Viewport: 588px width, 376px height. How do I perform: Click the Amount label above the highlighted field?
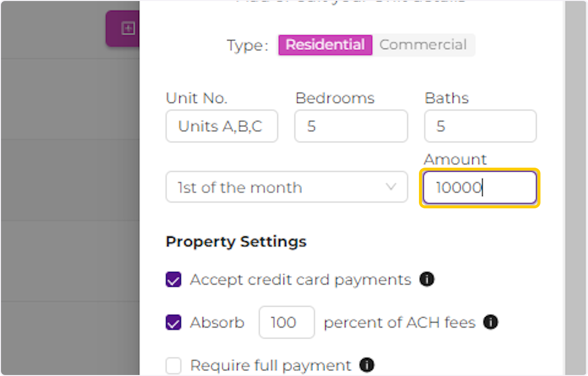point(455,159)
